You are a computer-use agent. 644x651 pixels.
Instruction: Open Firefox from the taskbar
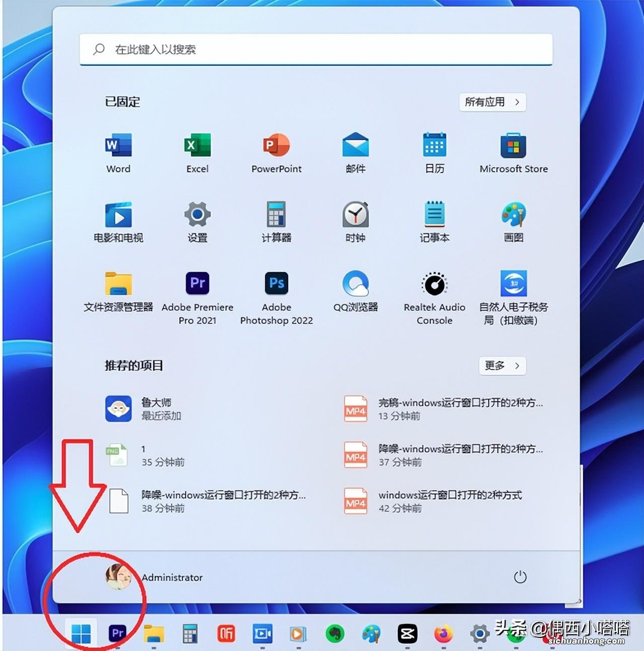coord(443,633)
